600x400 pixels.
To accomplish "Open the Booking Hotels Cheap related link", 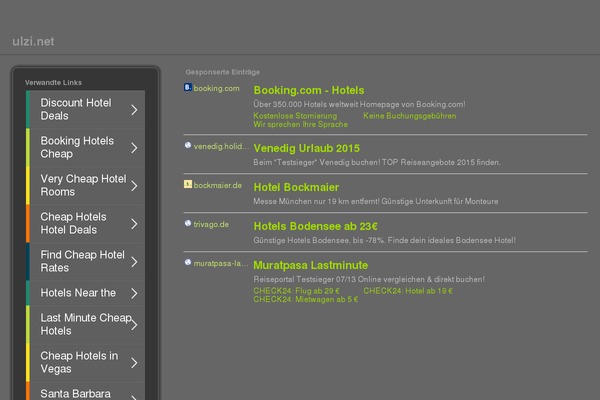I will 85,147.
